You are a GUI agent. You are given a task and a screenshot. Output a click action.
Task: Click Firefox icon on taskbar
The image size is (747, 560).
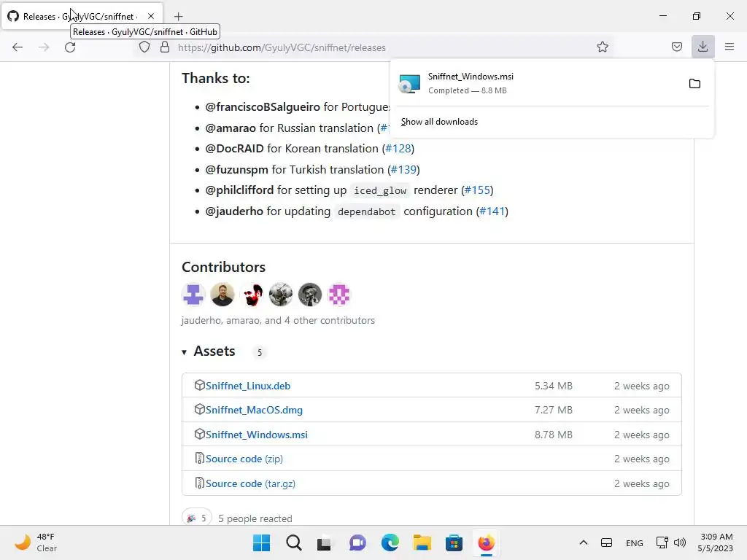coord(486,542)
